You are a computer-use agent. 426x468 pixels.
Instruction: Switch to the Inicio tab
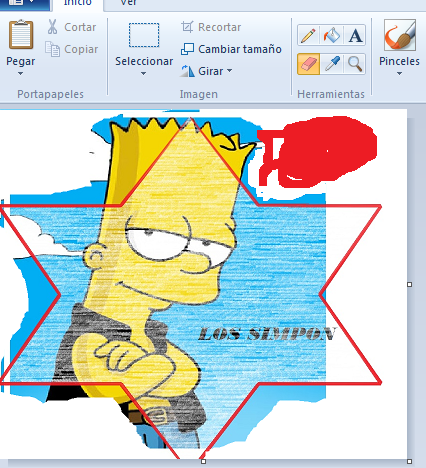[77, 3]
